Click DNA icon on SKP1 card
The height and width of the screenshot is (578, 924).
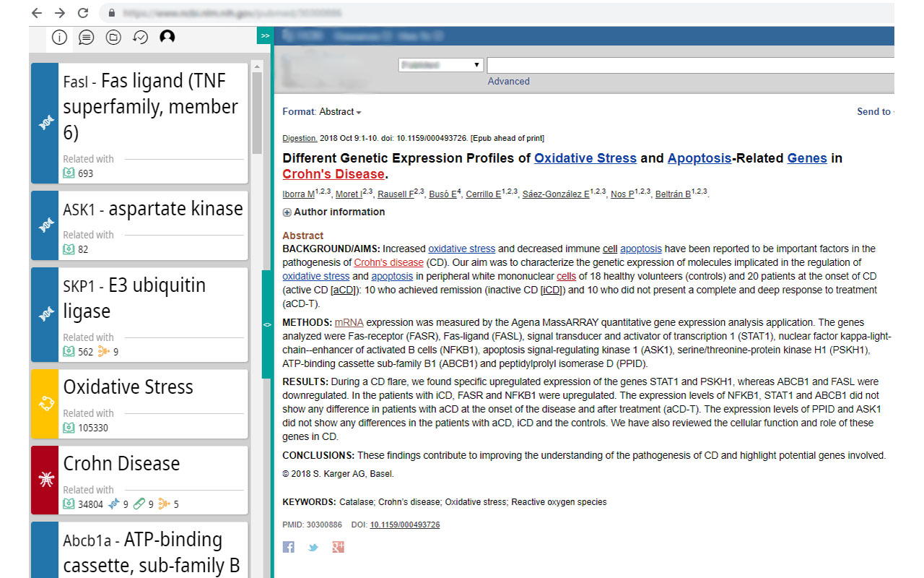click(45, 315)
